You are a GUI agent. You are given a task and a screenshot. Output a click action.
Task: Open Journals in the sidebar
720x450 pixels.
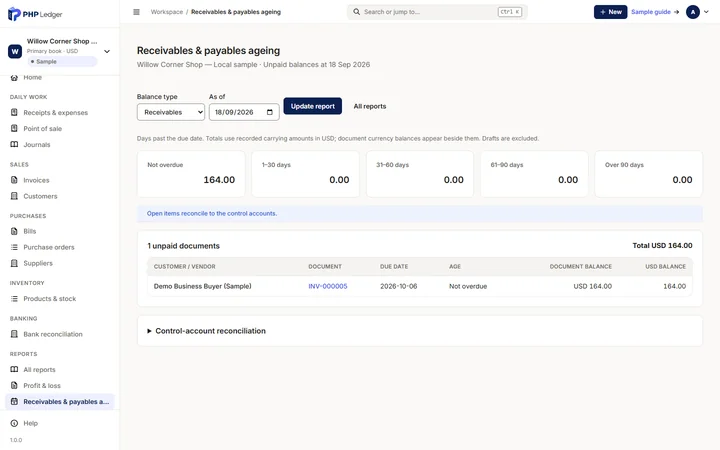point(37,144)
